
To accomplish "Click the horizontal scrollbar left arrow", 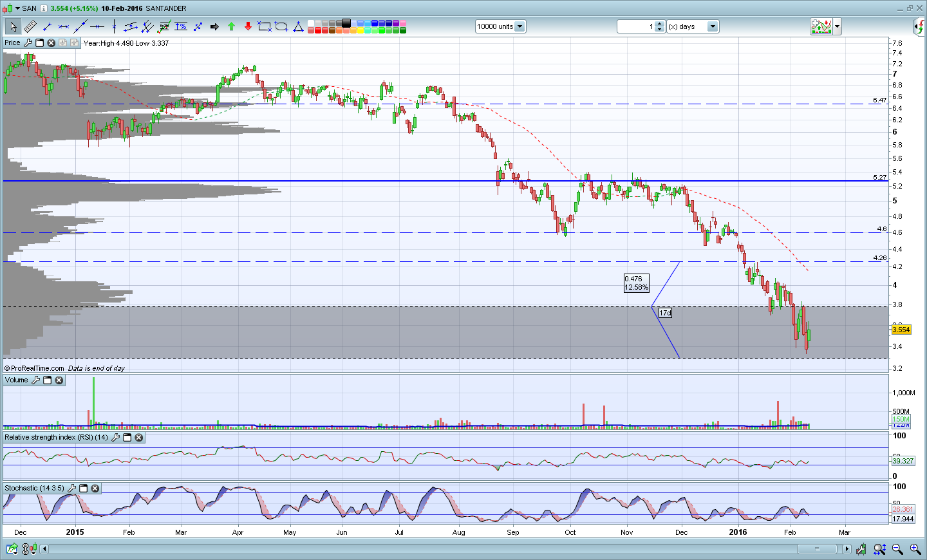I will (44, 549).
